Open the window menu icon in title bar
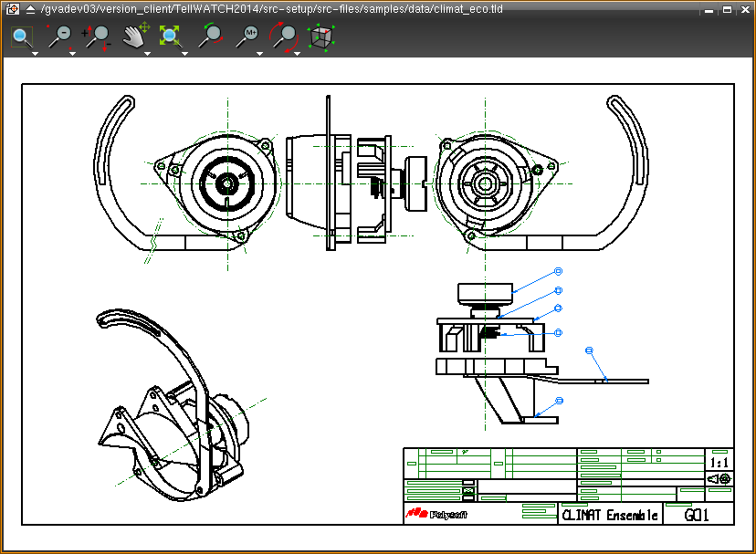The height and width of the screenshot is (554, 756). [x=13, y=9]
